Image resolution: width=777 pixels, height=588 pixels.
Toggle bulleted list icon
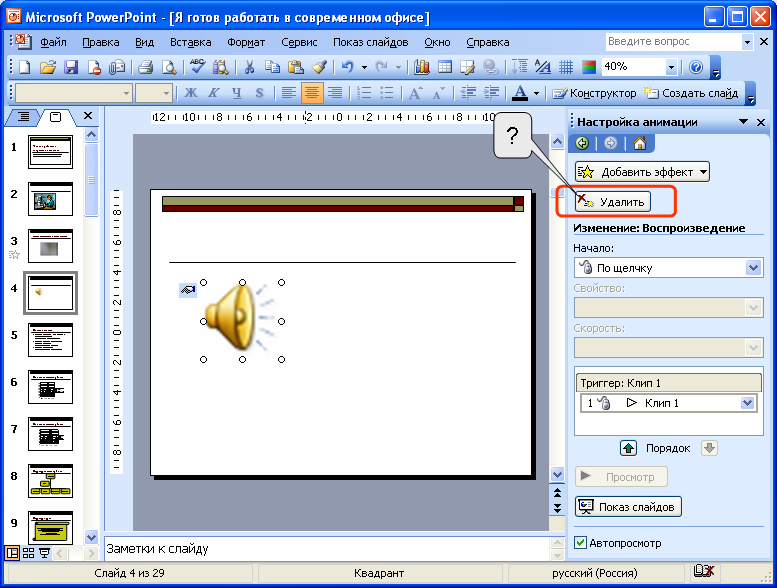[x=387, y=93]
